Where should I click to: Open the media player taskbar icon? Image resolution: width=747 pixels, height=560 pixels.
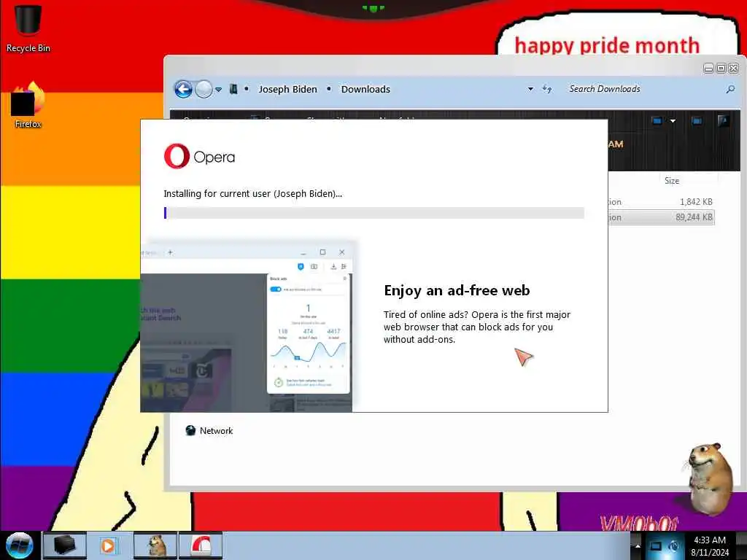(x=109, y=545)
